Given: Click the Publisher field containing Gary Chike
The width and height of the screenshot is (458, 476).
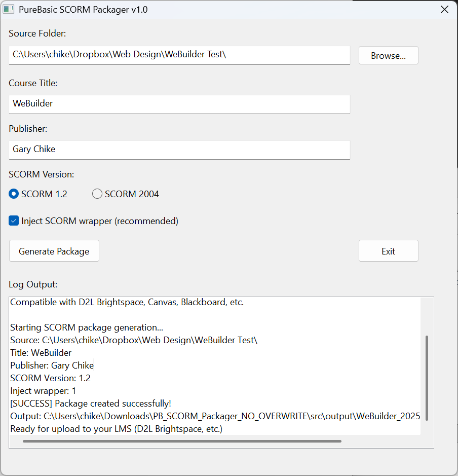Looking at the screenshot, I should click(x=179, y=150).
